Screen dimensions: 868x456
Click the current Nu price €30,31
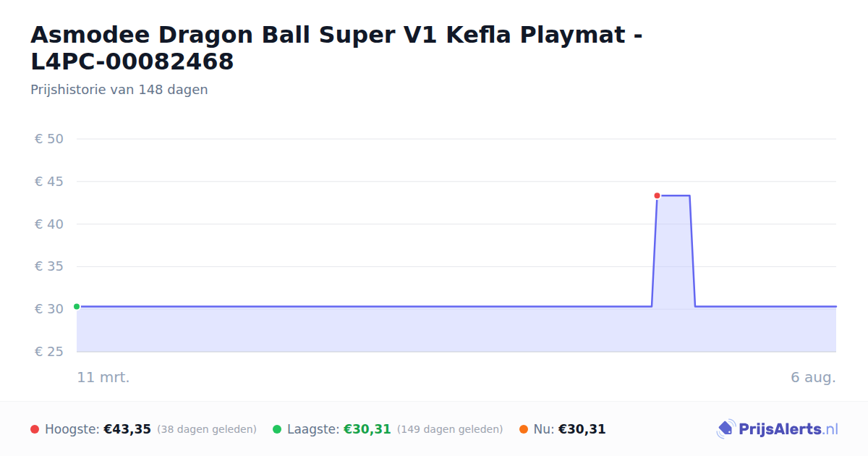coord(582,429)
